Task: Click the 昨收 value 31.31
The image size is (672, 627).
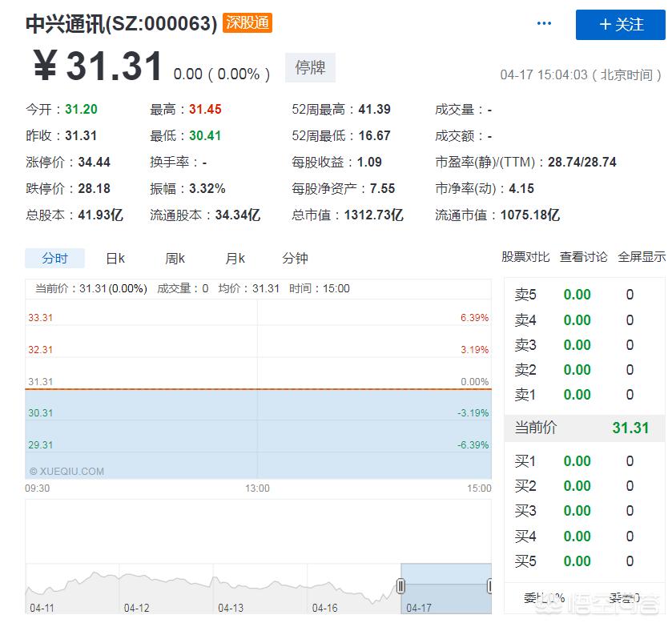Action: (81, 136)
